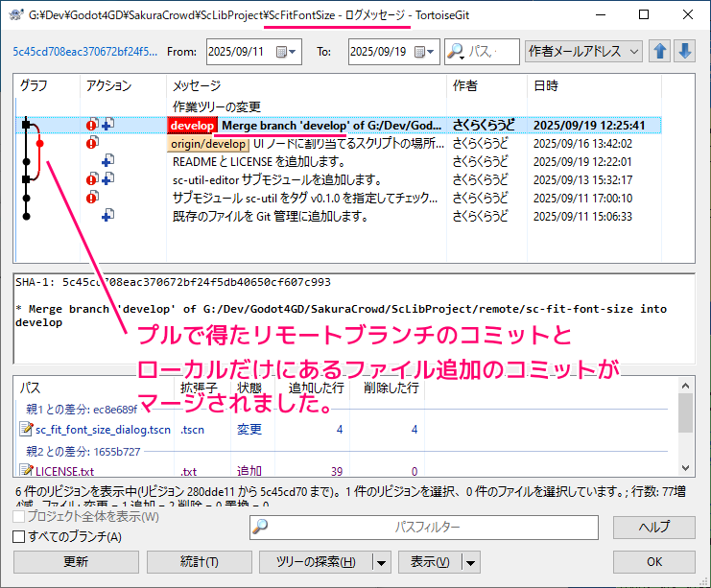Viewport: 711px width, 588px height.
Task: Select sc-util-editor サブモジュール commit
Action: pyautogui.click(x=339, y=180)
